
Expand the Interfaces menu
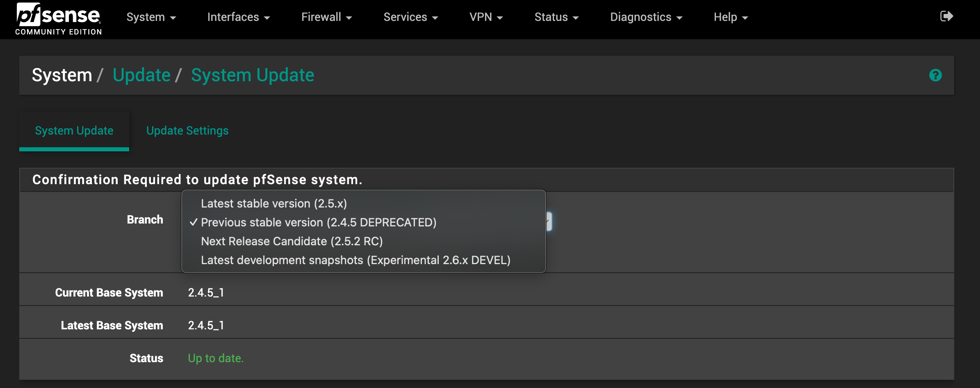238,17
